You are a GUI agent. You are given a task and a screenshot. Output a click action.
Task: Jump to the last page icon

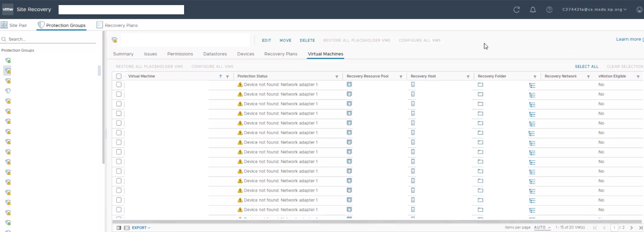[x=640, y=228]
